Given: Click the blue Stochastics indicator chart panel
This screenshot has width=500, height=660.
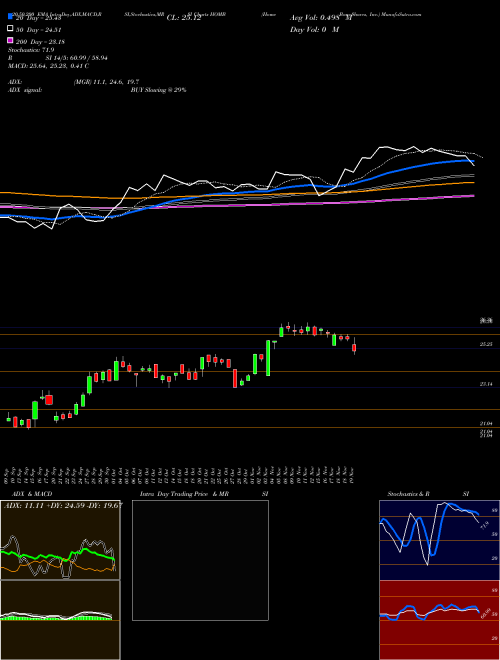Looking at the screenshot, I should click(x=439, y=540).
